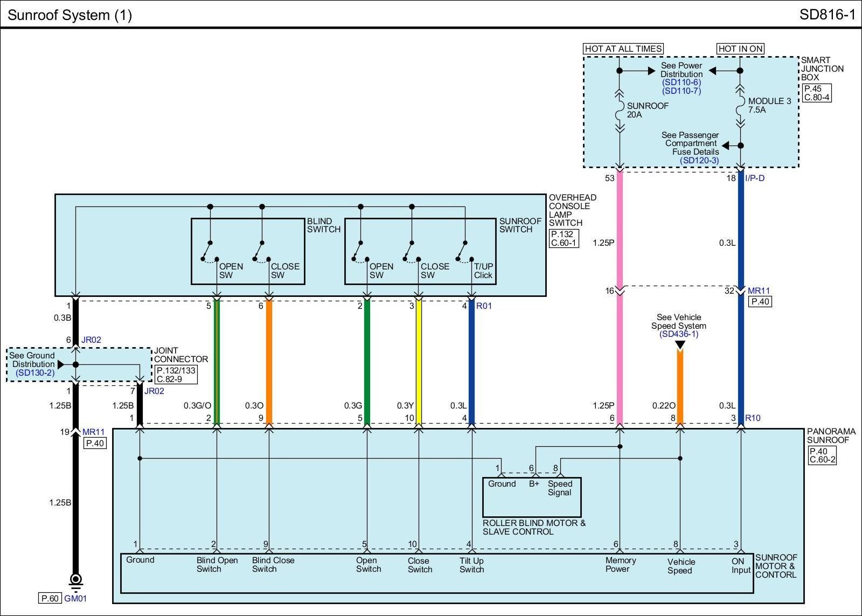The image size is (862, 616).
Task: Click the C.60-1 overhead console reference
Action: pos(564,243)
